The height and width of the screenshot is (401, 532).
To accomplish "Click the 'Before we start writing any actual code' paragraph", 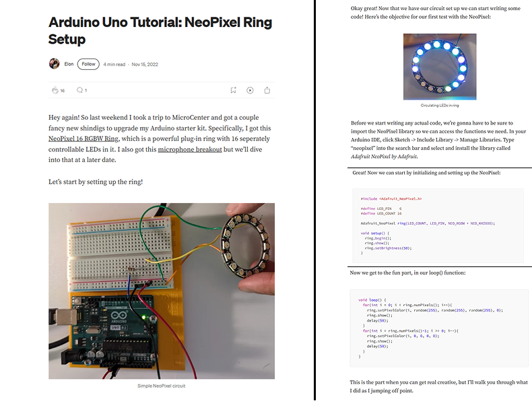I will click(438, 140).
